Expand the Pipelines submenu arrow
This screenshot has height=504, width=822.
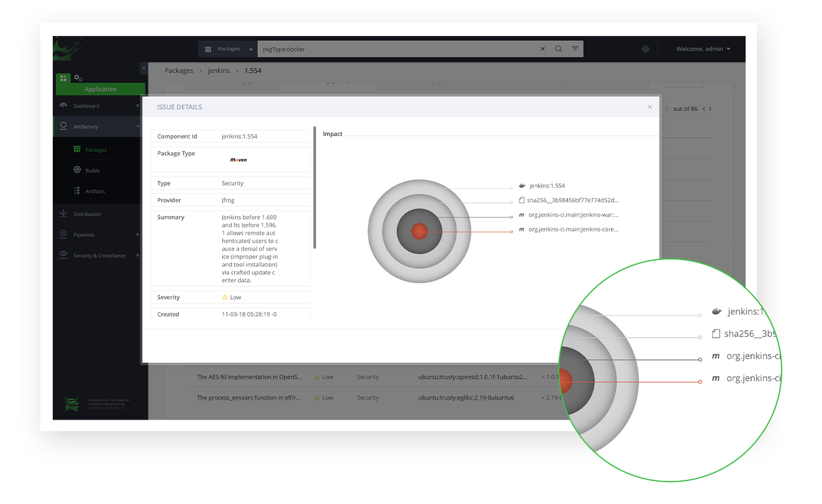point(138,235)
